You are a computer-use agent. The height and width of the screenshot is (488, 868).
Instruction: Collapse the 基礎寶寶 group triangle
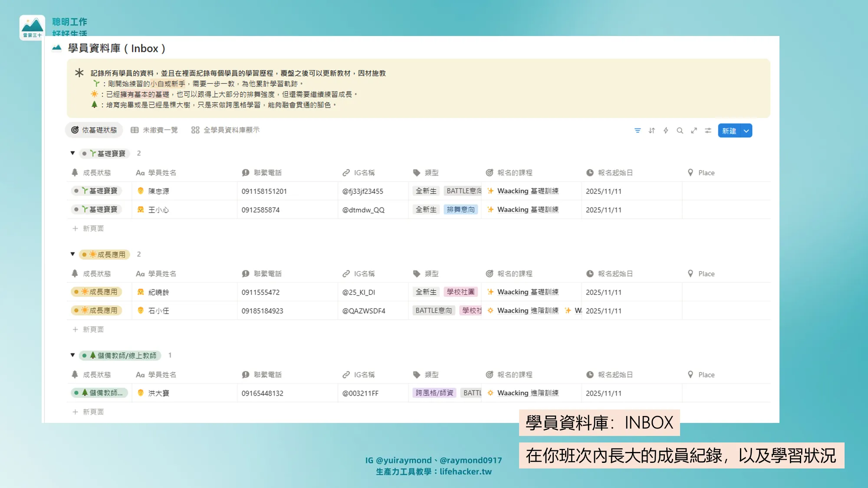(x=72, y=153)
